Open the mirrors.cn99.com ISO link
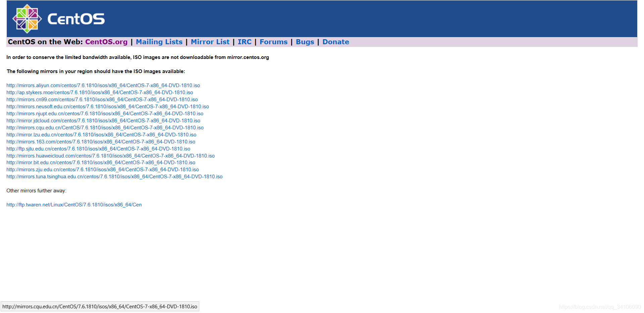The image size is (644, 313). pyautogui.click(x=102, y=100)
